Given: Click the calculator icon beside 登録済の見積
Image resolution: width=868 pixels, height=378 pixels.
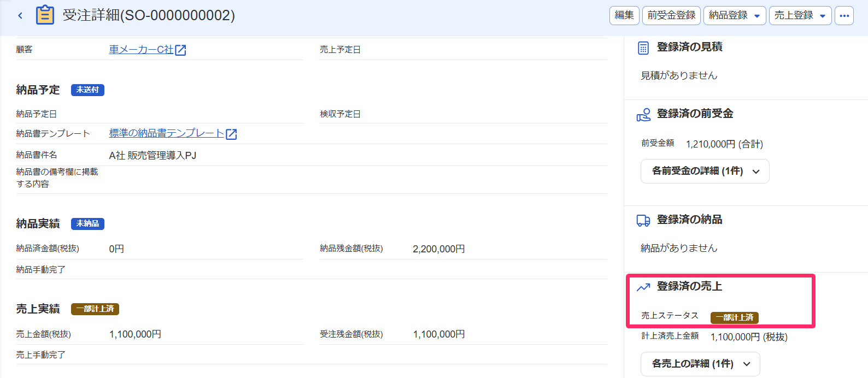Looking at the screenshot, I should (643, 48).
